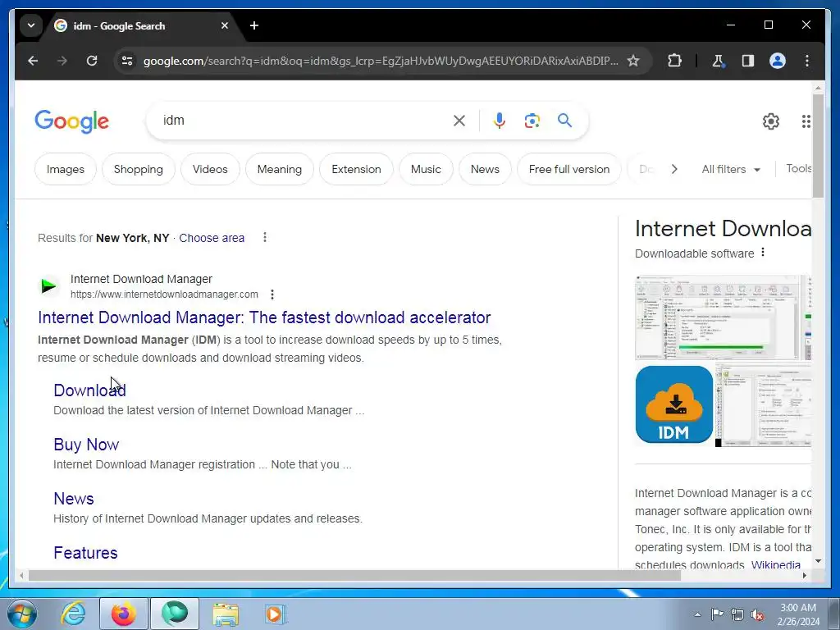Open the News sitelink under IDM result
Screen dimensions: 840x630
pyautogui.click(x=73, y=499)
